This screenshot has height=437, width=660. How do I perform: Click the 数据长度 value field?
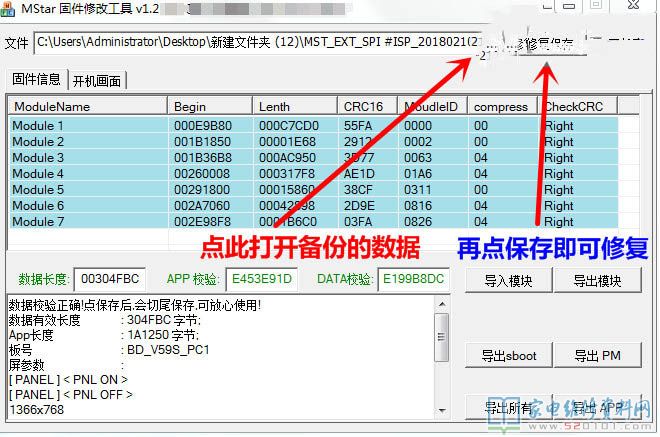tap(110, 280)
